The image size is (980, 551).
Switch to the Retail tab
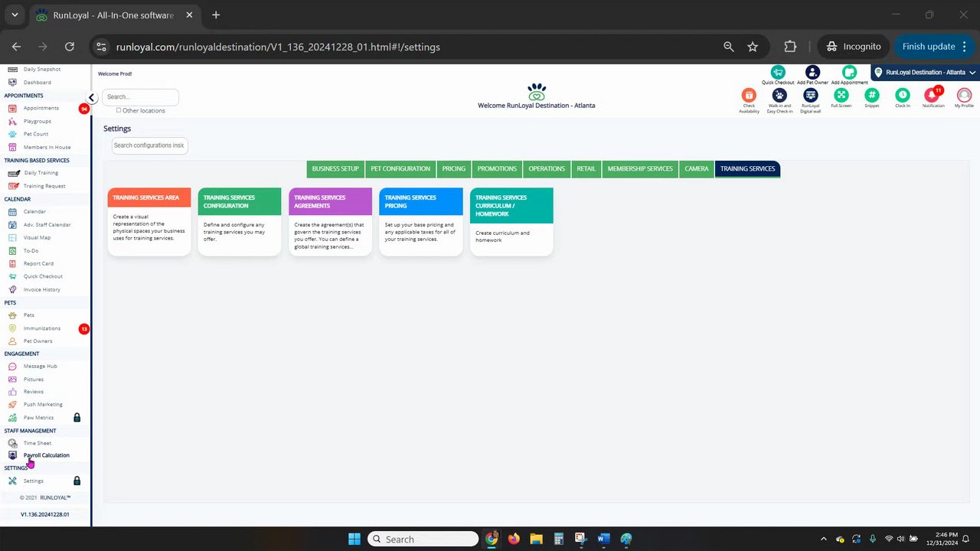(x=586, y=168)
